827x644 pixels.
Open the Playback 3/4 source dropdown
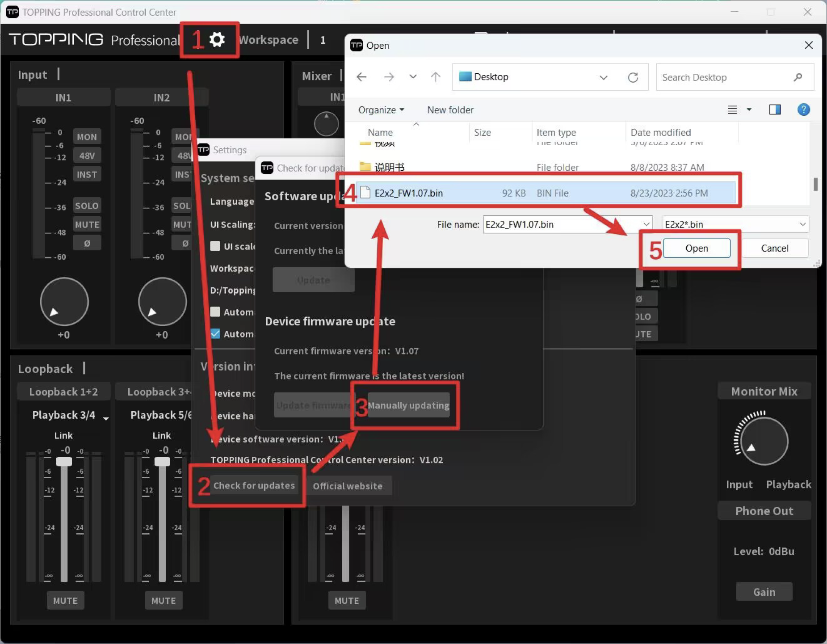pos(106,418)
